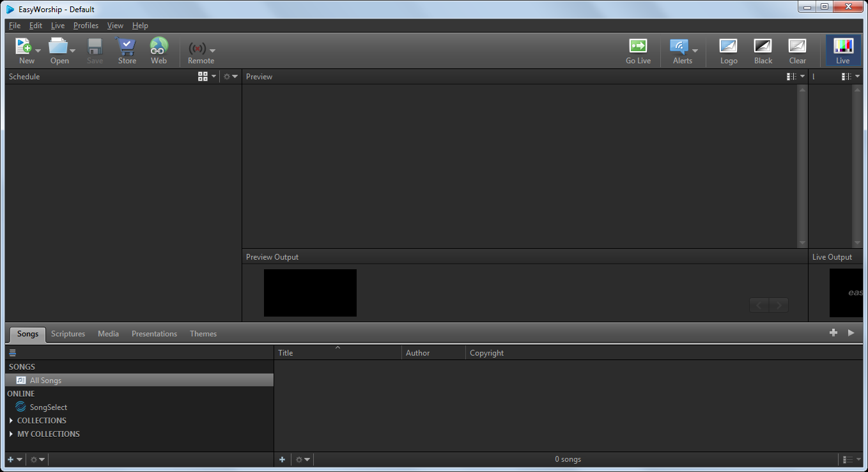Screen dimensions: 868x472
Task: Select the All Songs library
Action: tap(45, 380)
